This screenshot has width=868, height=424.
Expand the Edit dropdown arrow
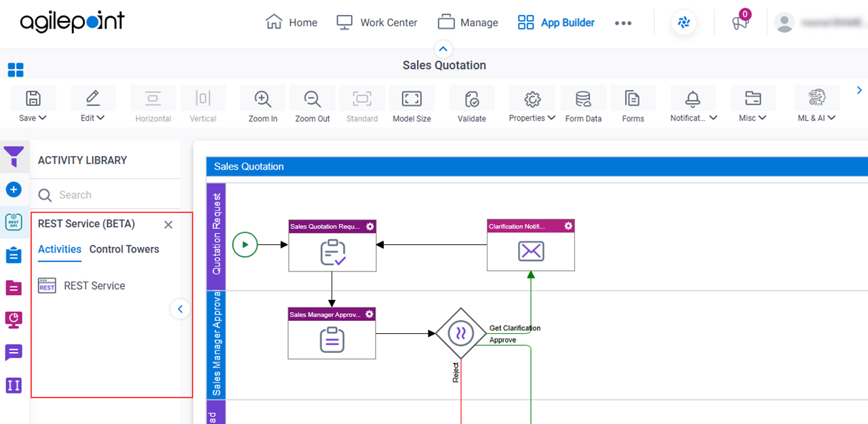click(101, 118)
